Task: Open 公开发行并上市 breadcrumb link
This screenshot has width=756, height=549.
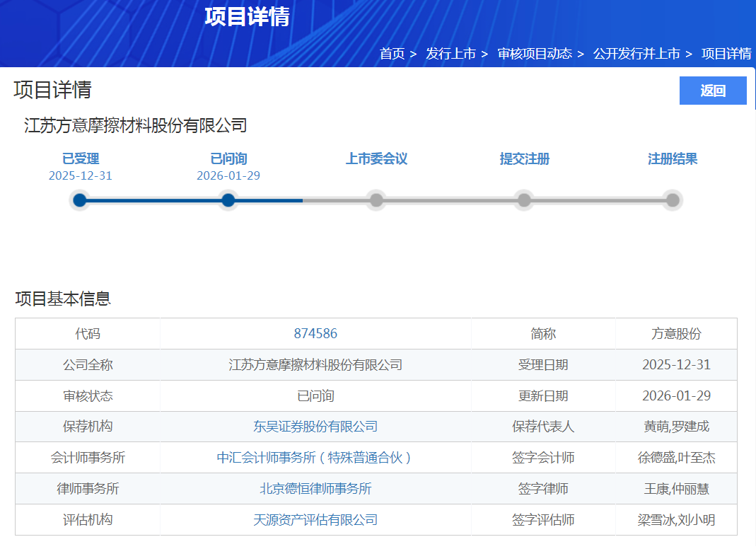Action: [x=636, y=54]
